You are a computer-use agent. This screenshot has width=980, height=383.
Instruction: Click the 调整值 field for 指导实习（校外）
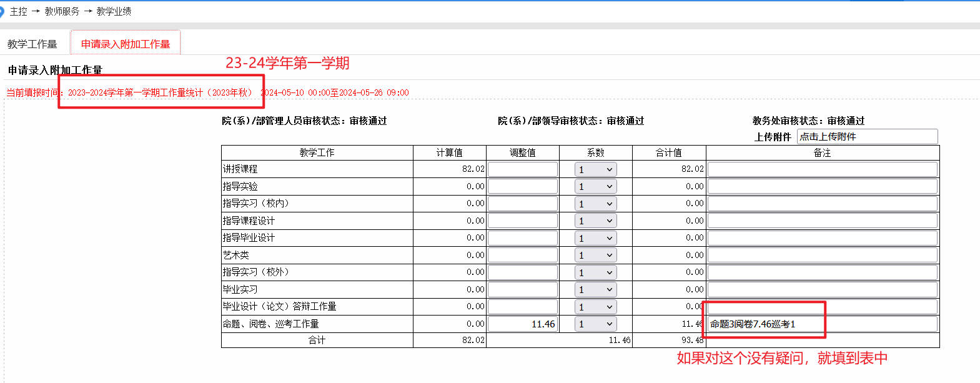523,272
